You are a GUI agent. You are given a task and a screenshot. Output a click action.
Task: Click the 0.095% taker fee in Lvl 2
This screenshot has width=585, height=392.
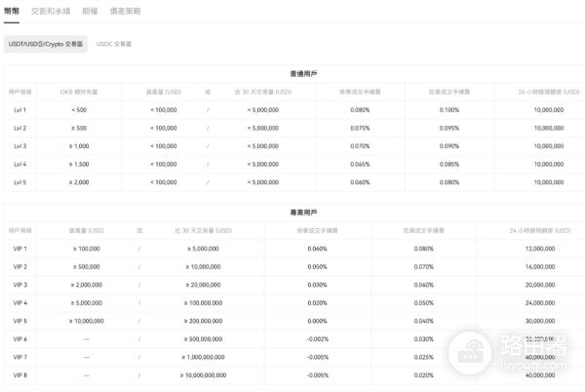[x=449, y=128]
